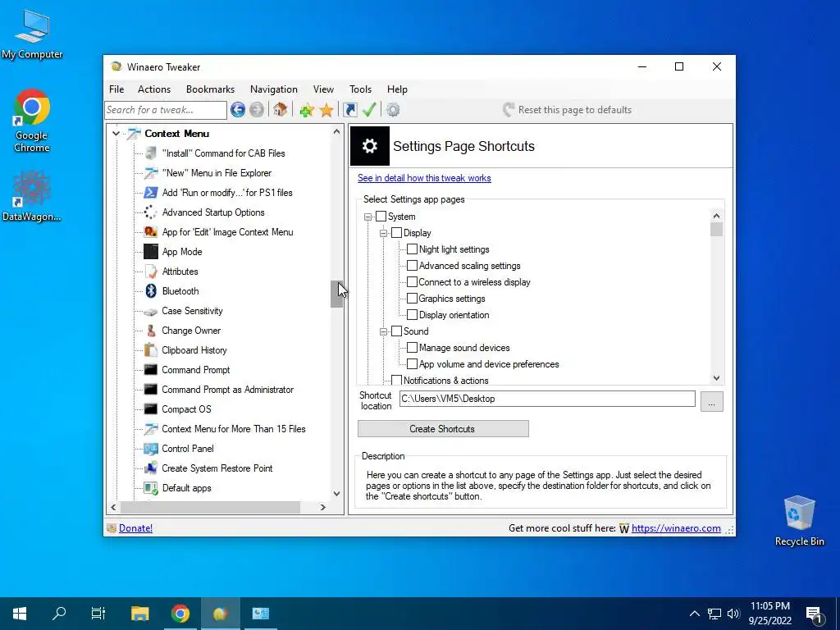This screenshot has width=840, height=630.
Task: Open the https://winaero.com link
Action: click(x=676, y=528)
